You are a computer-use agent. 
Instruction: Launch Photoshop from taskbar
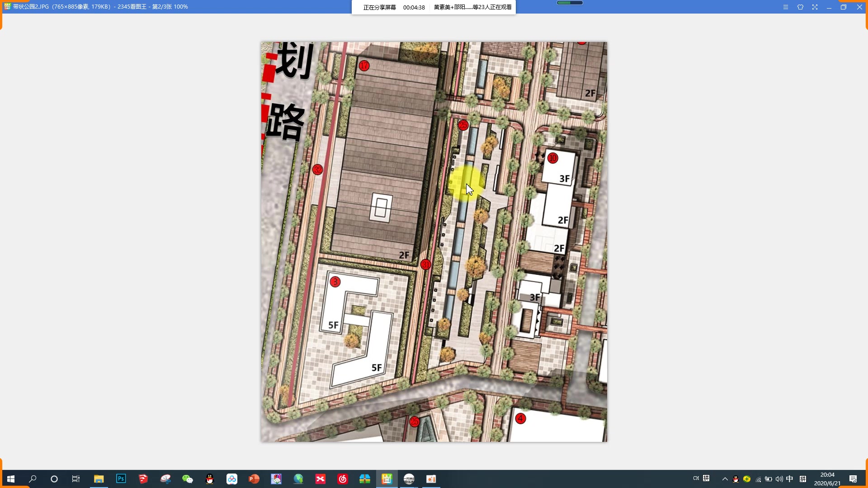pos(121,479)
